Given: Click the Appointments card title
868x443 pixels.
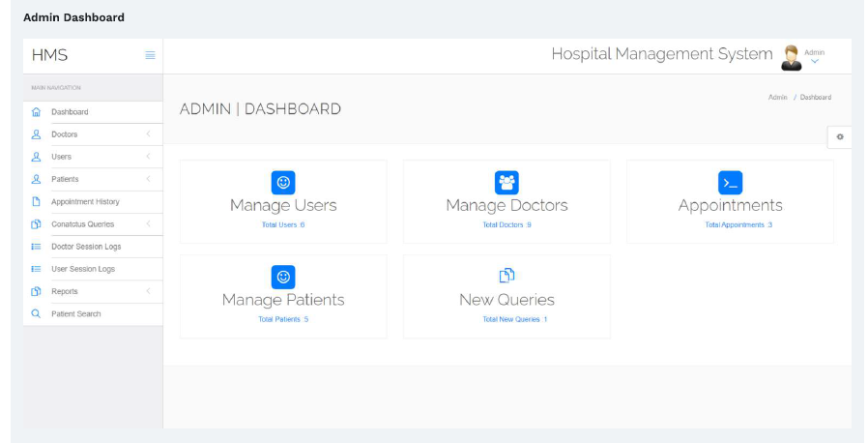Looking at the screenshot, I should click(x=730, y=205).
